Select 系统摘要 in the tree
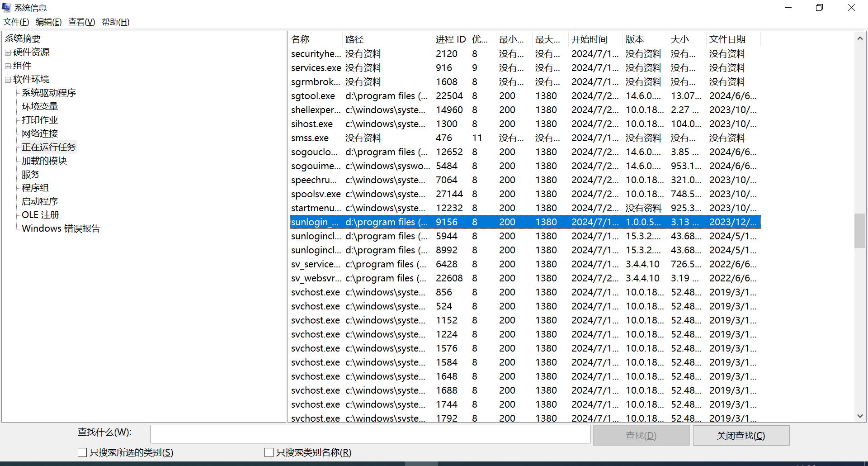This screenshot has height=466, width=868. 23,38
